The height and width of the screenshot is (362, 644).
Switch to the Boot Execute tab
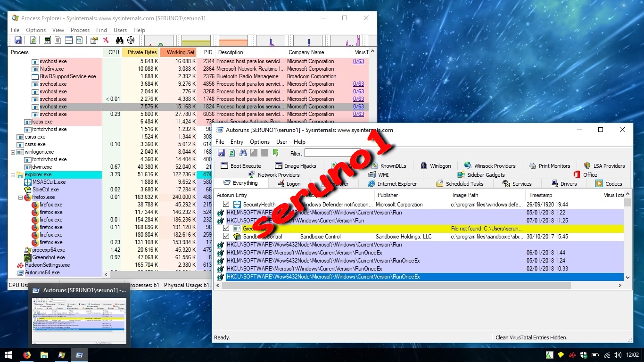pyautogui.click(x=240, y=166)
